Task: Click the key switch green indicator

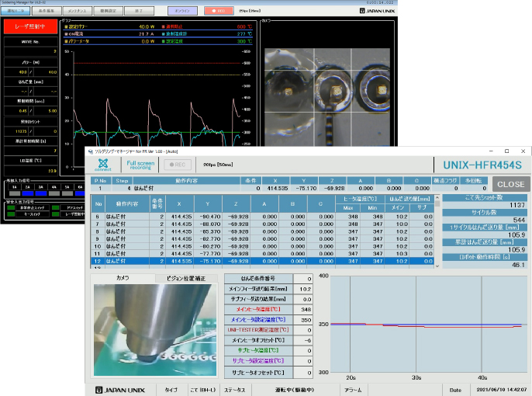Action: pos(11,214)
